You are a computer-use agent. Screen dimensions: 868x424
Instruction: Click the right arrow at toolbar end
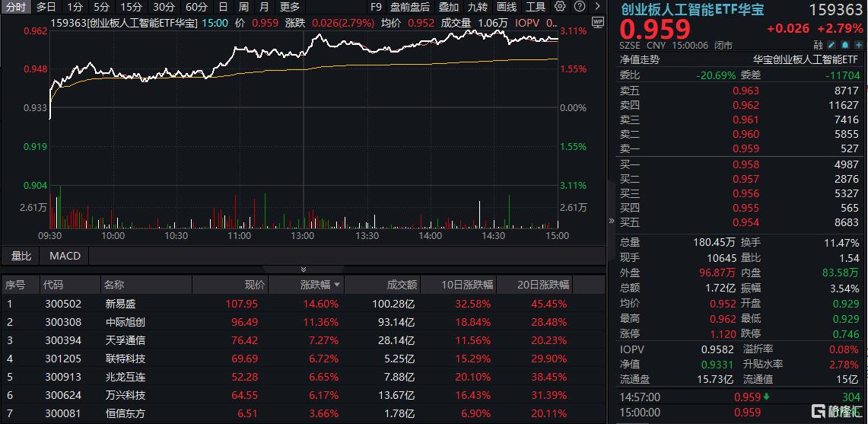pos(597,7)
